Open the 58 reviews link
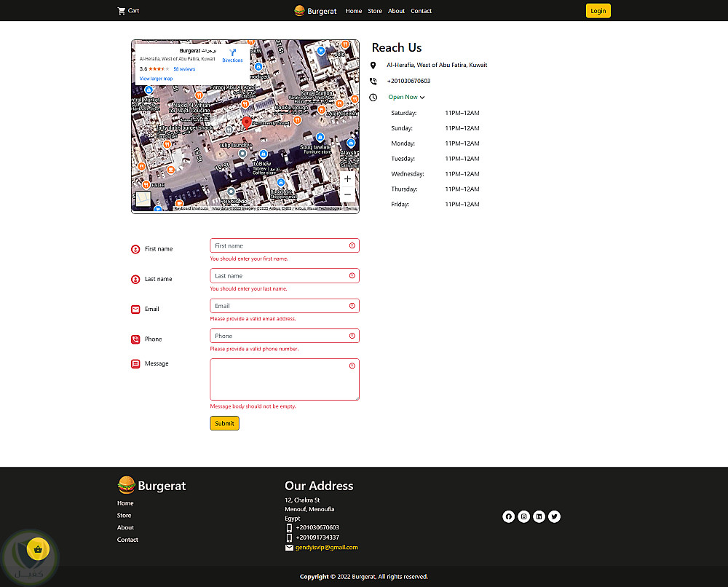 pos(184,69)
